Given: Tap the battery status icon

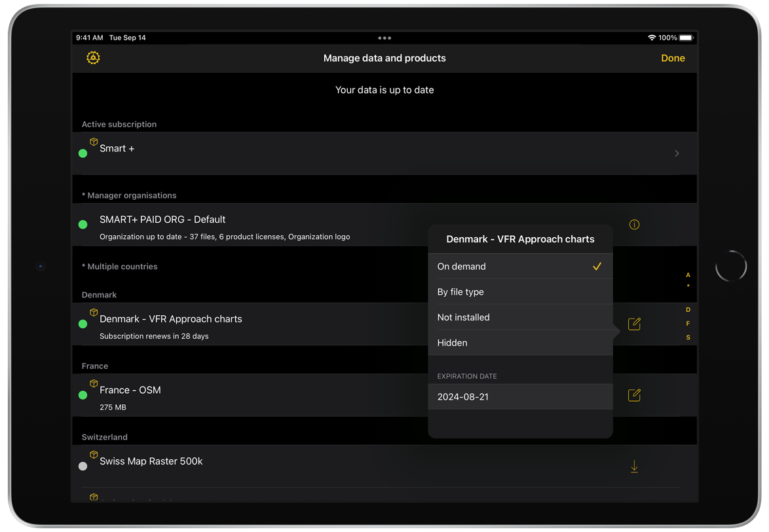Looking at the screenshot, I should (686, 38).
